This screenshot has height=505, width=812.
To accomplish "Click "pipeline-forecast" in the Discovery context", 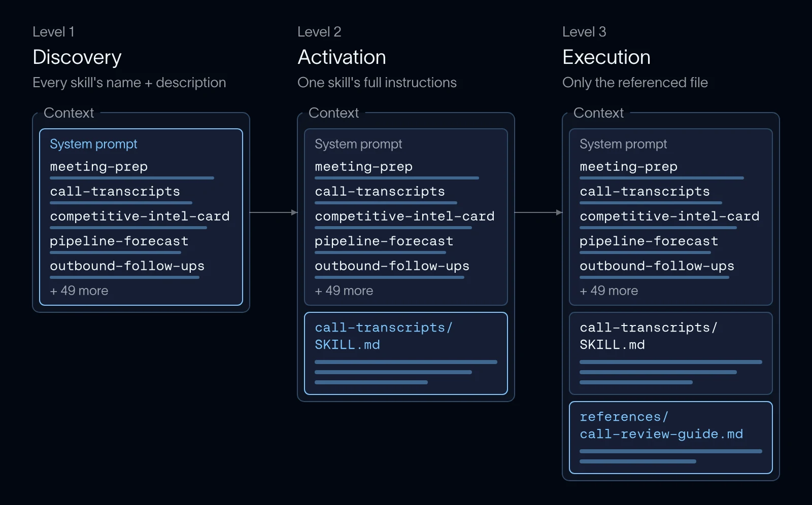I will pyautogui.click(x=119, y=241).
